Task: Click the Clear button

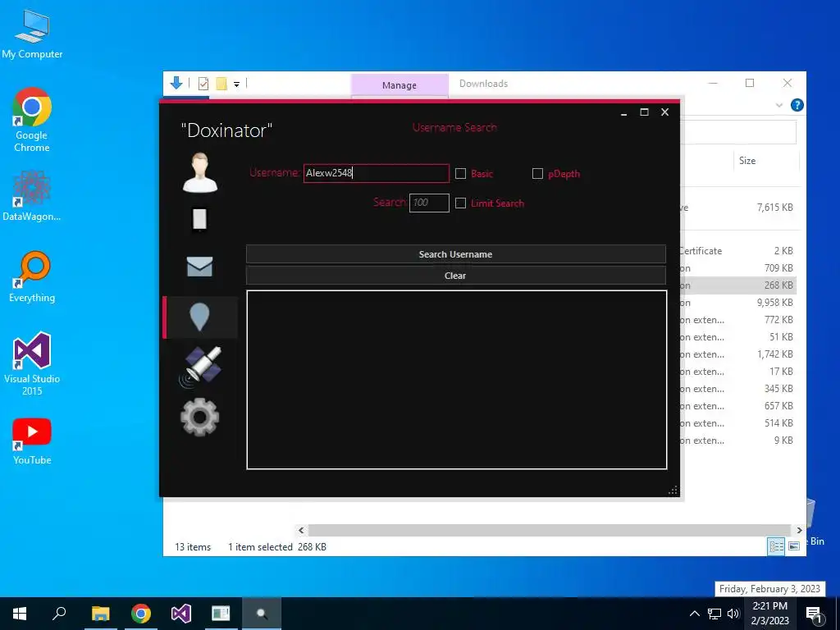Action: click(456, 276)
